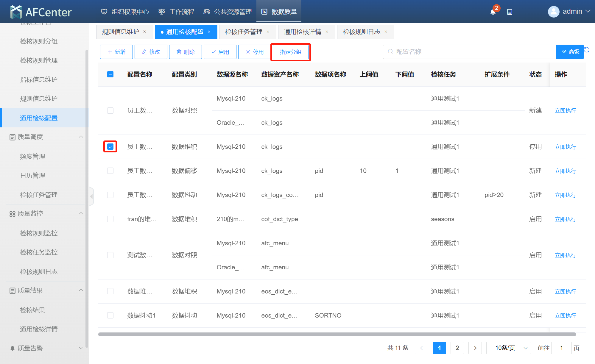
Task: Click the document list icon in header
Action: click(x=510, y=12)
